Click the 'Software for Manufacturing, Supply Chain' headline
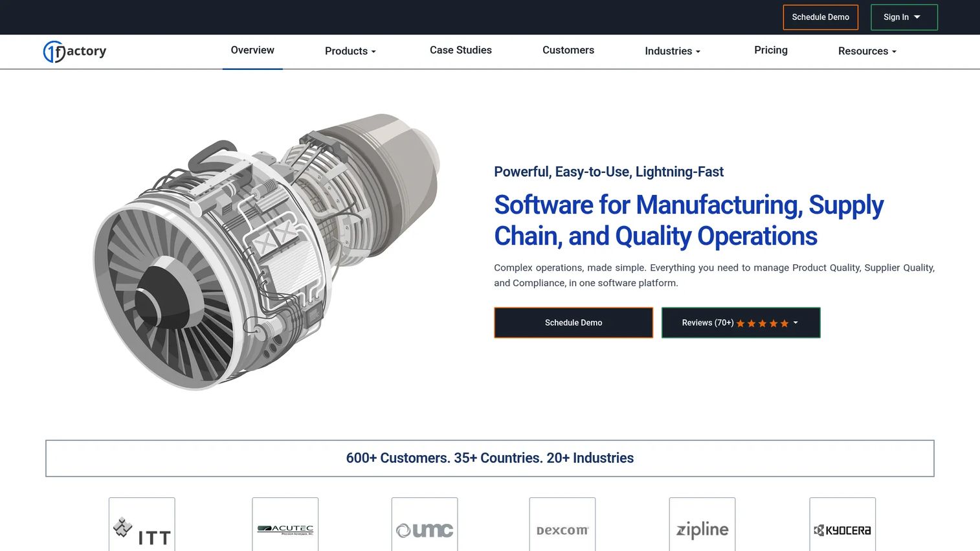980x551 pixels. 689,221
